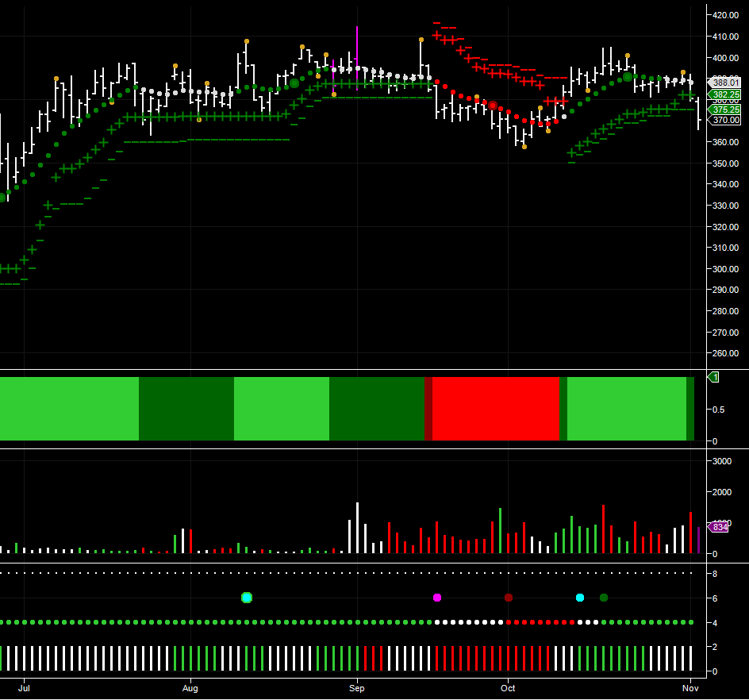Click the Jul label on the time axis
Screen dimensions: 749x700
point(24,688)
